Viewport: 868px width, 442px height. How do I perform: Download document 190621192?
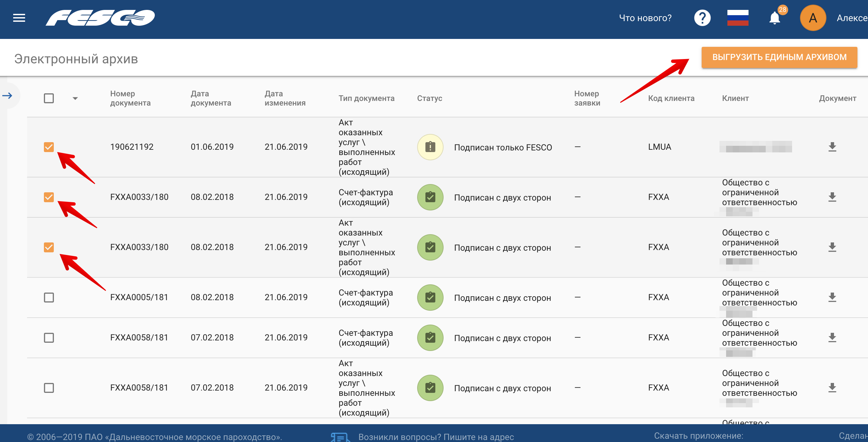(832, 147)
